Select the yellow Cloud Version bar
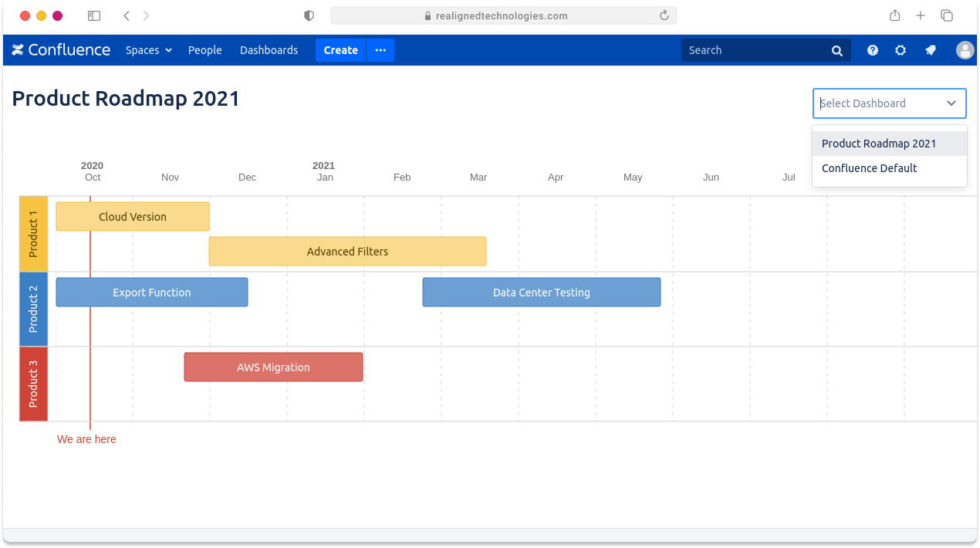The height and width of the screenshot is (548, 980). [x=132, y=216]
